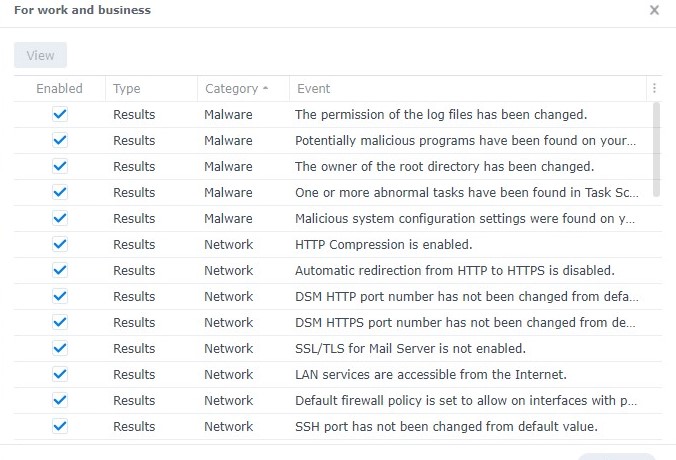Click the Enabled column header
Viewport: 676px width, 460px height.
click(59, 88)
